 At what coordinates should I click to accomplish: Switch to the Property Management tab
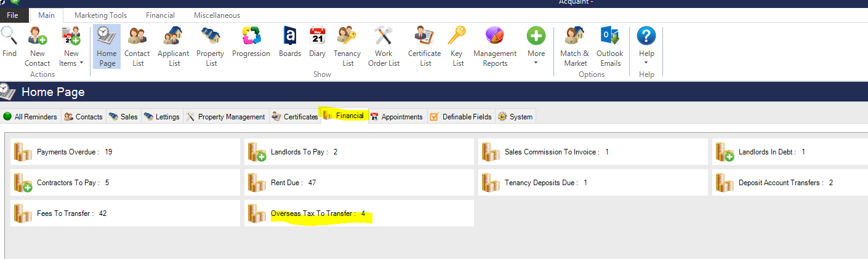225,116
